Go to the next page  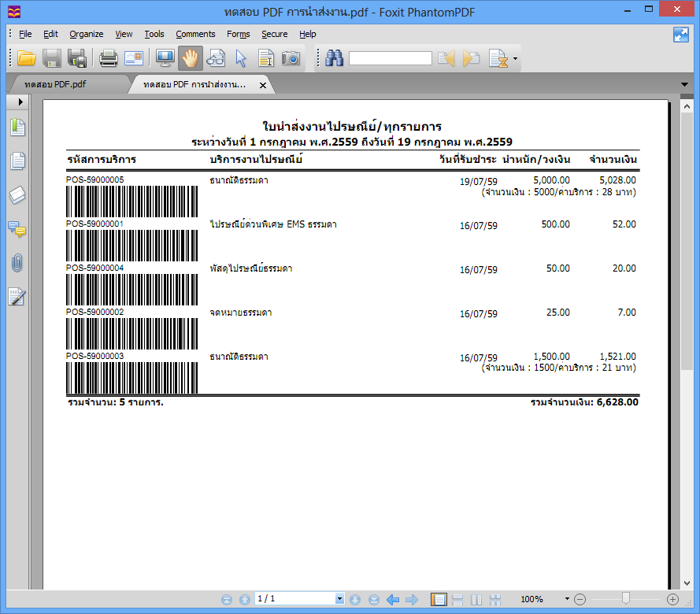pyautogui.click(x=355, y=599)
